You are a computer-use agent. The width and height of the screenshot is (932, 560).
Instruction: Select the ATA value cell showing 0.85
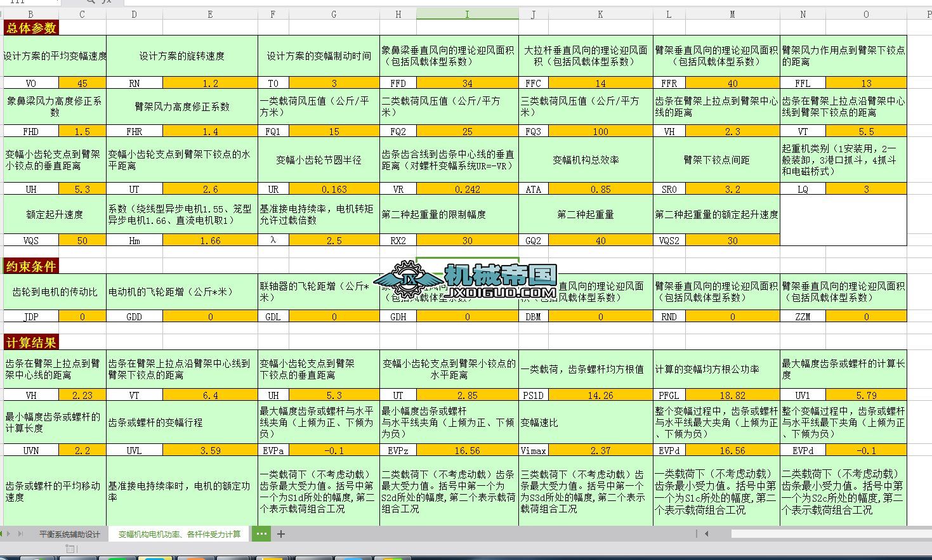click(x=600, y=189)
